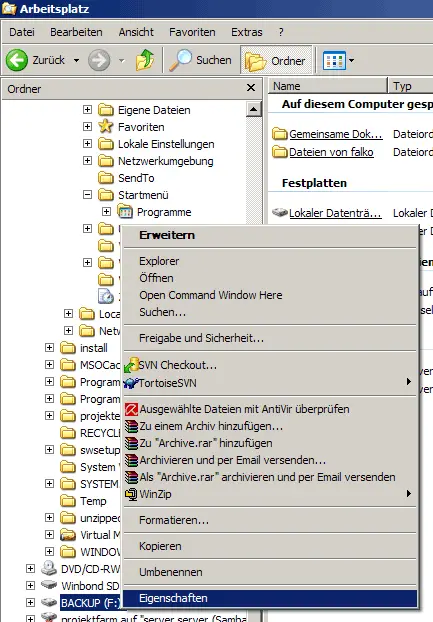Choose Öffnen in context menu
This screenshot has width=433, height=622.
[270, 278]
